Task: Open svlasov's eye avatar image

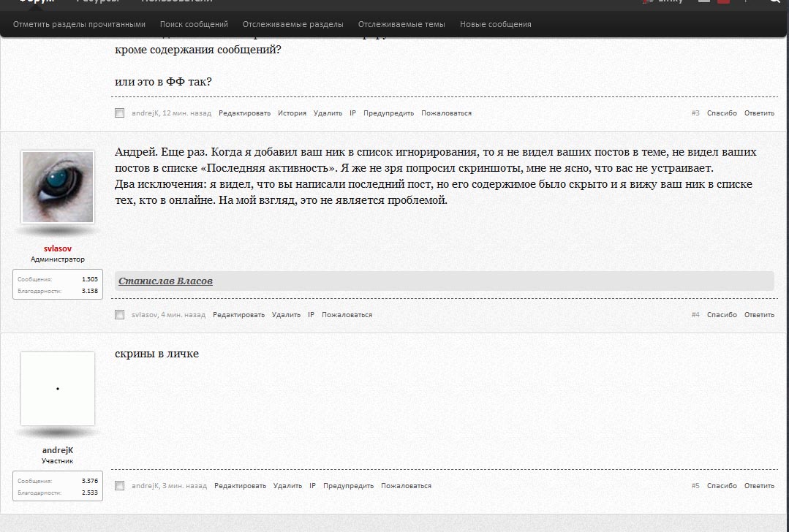Action: (x=58, y=187)
